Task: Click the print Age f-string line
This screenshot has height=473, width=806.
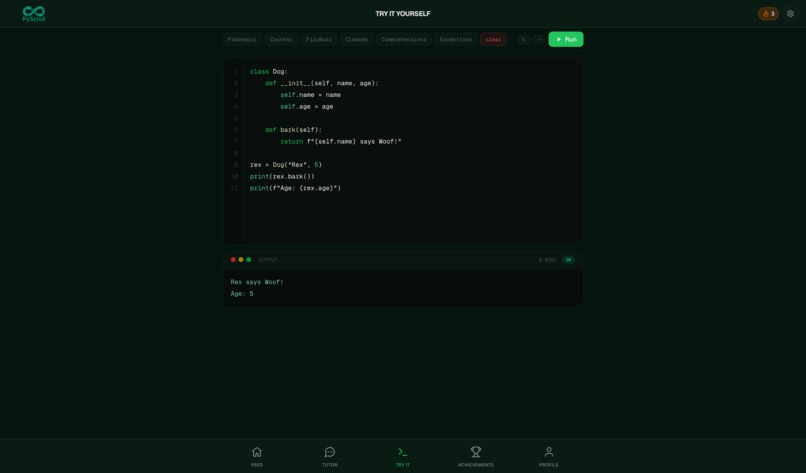Action: pyautogui.click(x=296, y=189)
